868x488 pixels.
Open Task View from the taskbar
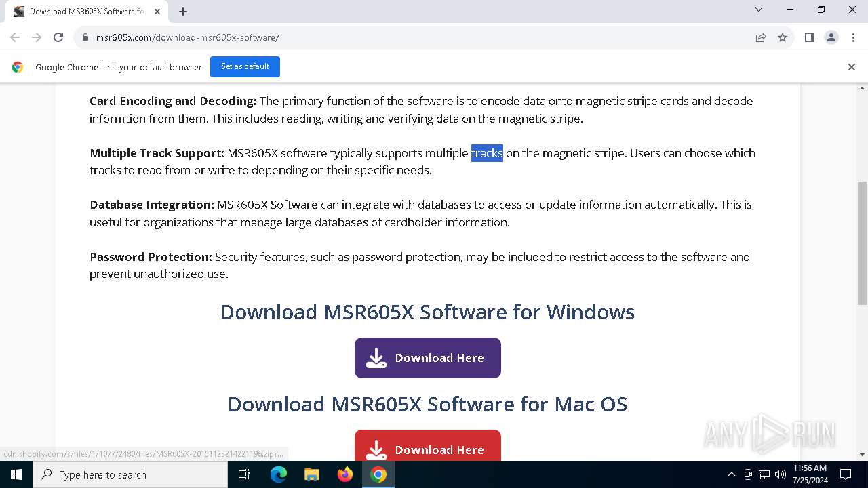pos(244,474)
